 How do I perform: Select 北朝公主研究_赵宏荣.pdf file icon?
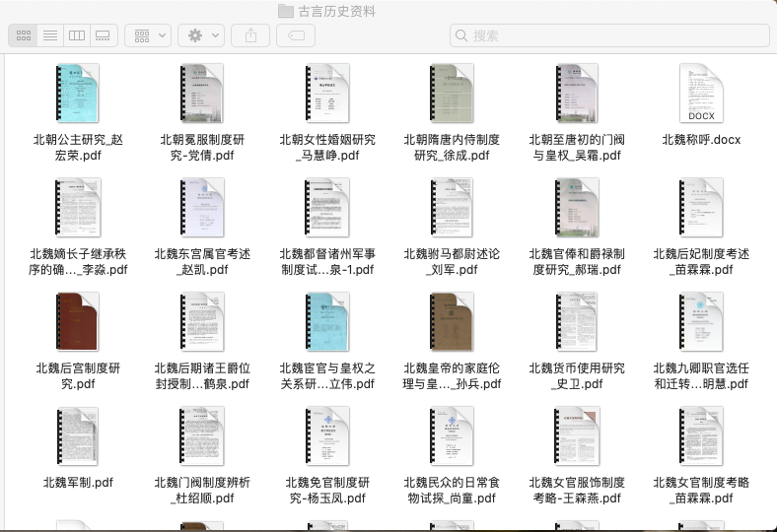click(78, 94)
